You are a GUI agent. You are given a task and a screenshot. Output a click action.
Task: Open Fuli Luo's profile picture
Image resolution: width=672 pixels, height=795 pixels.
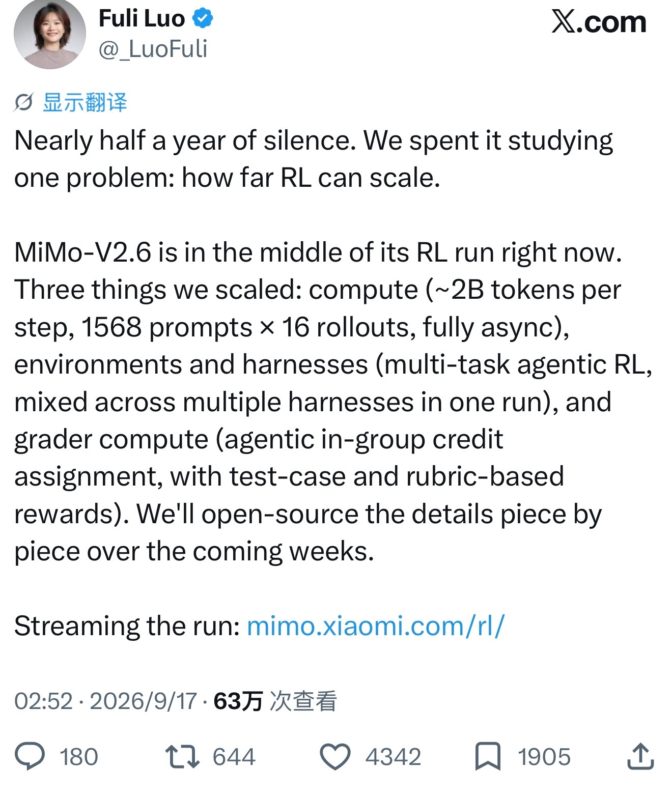pos(49,33)
